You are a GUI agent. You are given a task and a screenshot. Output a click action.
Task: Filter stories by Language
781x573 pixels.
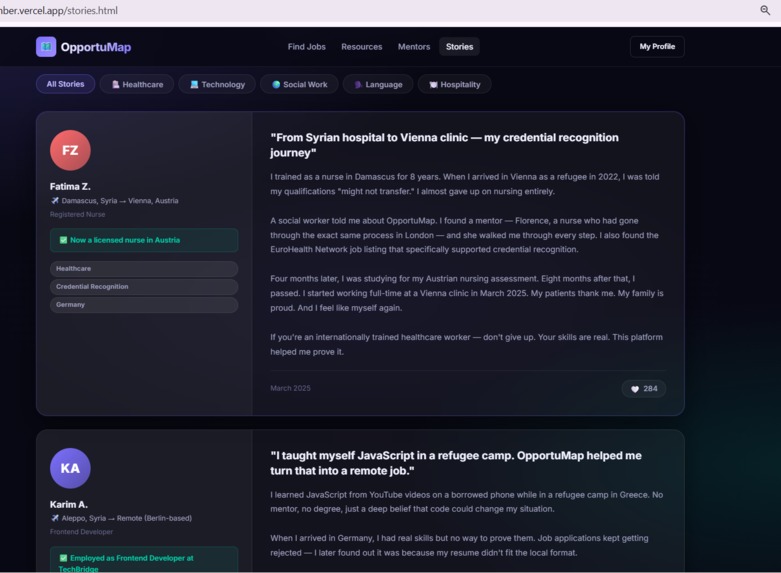point(378,84)
